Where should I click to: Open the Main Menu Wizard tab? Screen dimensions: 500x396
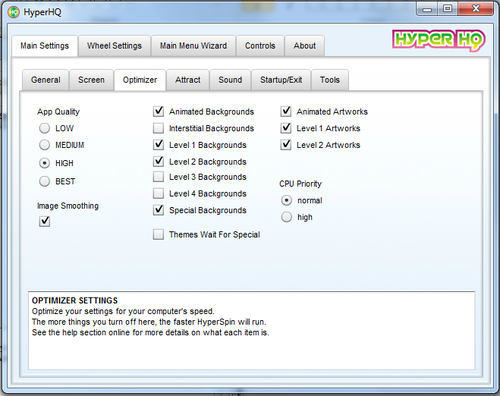coord(193,46)
